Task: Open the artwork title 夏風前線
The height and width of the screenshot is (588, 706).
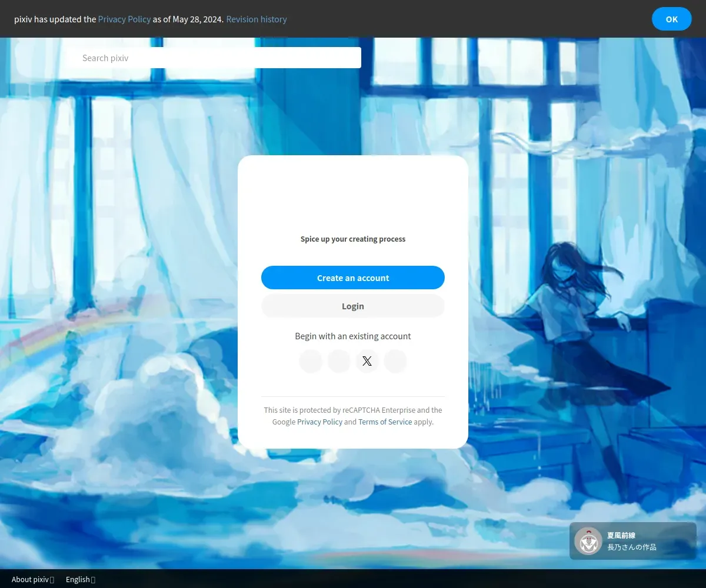Action: [x=621, y=535]
